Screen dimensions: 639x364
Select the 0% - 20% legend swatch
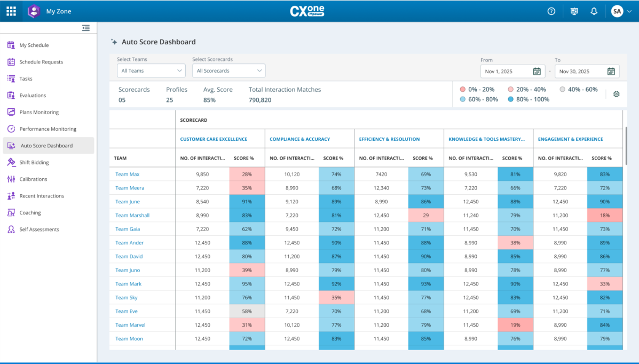463,90
